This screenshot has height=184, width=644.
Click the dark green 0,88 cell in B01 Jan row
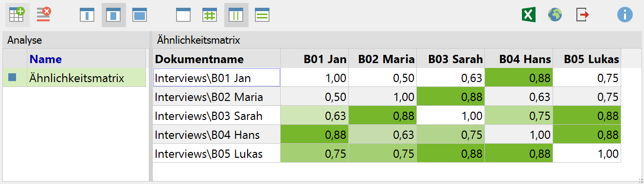(x=519, y=78)
